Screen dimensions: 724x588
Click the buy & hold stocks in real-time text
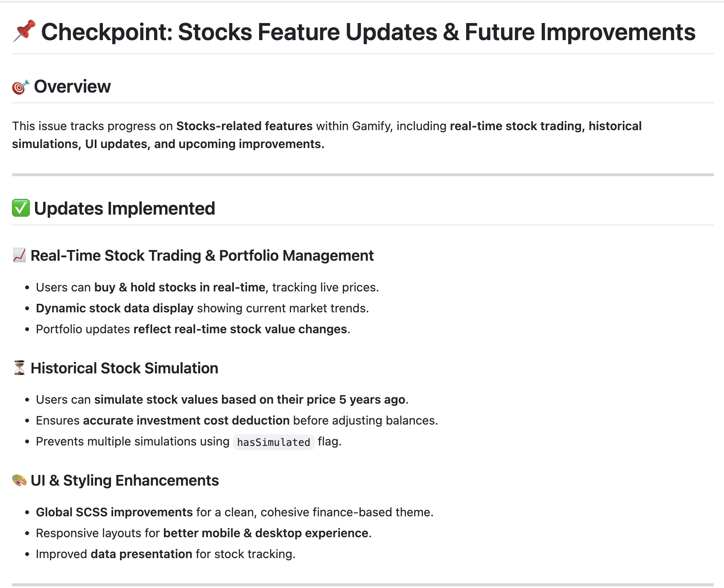click(180, 287)
